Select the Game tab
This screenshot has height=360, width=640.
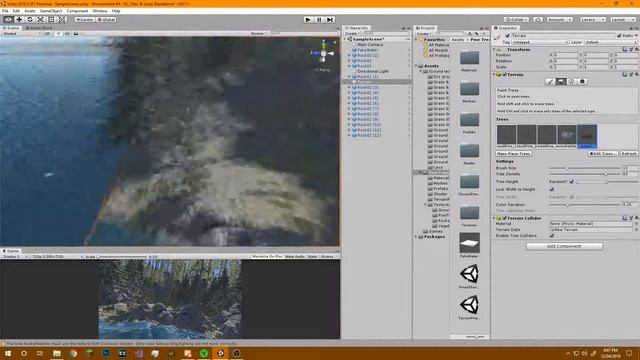pyautogui.click(x=11, y=251)
